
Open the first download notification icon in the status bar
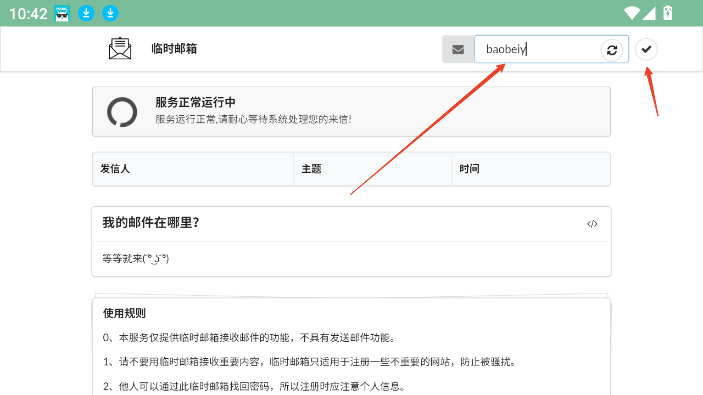click(86, 13)
